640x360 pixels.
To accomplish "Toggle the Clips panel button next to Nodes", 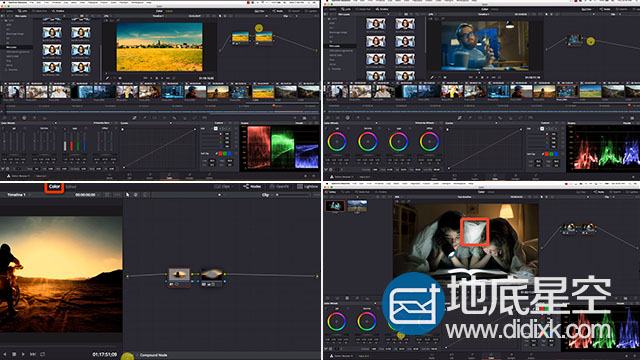I will pyautogui.click(x=222, y=187).
